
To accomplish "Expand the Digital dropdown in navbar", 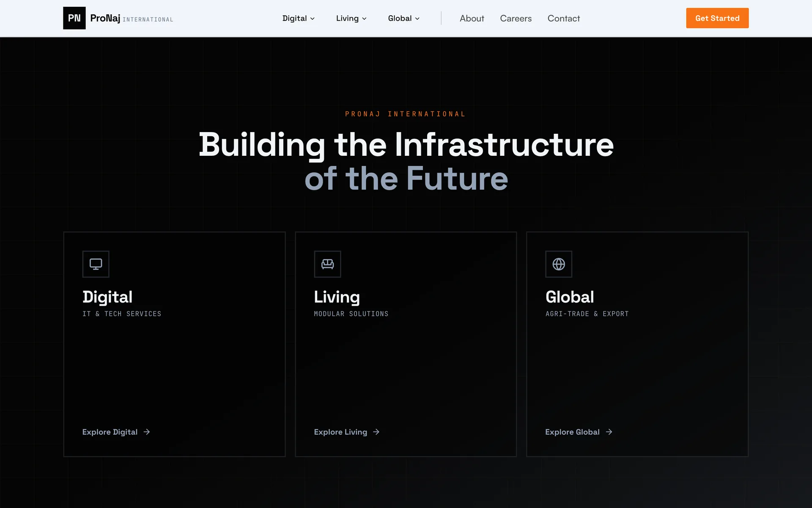I will (299, 18).
